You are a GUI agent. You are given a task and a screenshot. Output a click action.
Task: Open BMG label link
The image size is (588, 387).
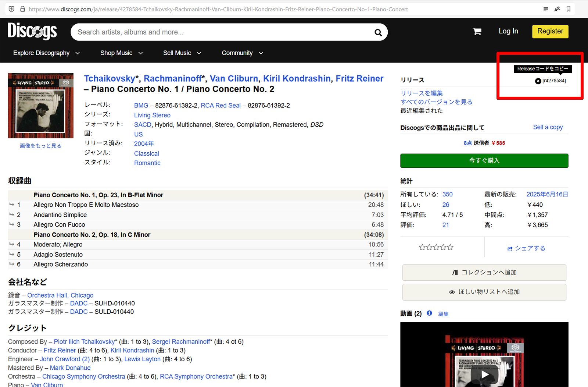coord(141,106)
